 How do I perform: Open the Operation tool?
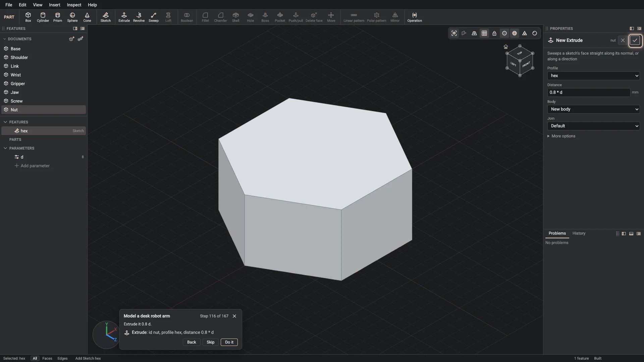tap(415, 17)
